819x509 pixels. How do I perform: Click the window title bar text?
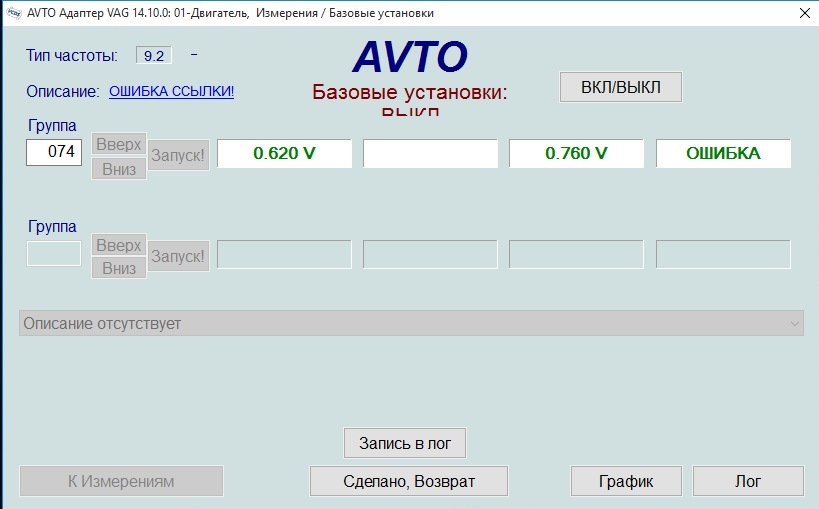(230, 13)
